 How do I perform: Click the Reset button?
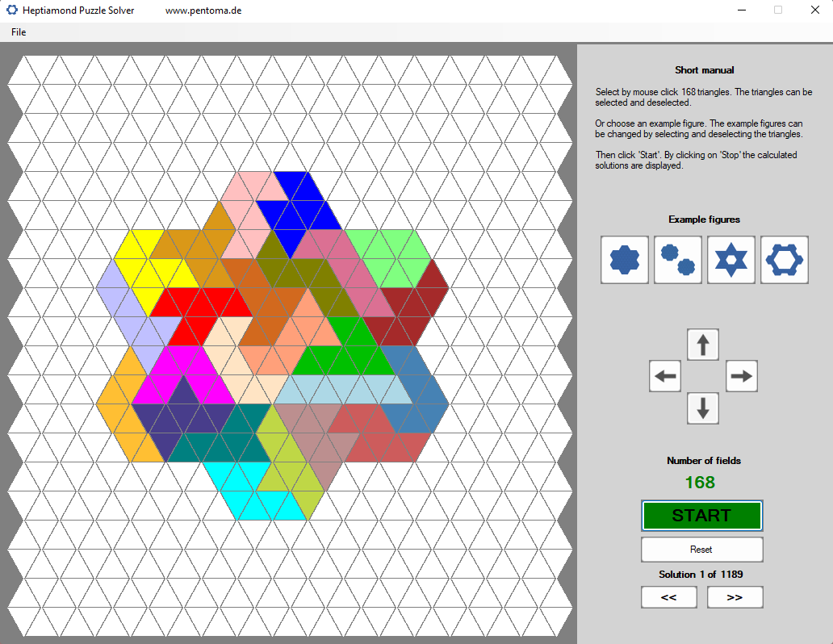[701, 550]
